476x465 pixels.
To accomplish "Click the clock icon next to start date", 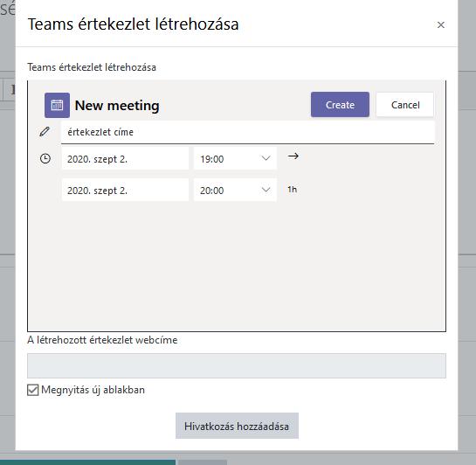I will click(45, 158).
